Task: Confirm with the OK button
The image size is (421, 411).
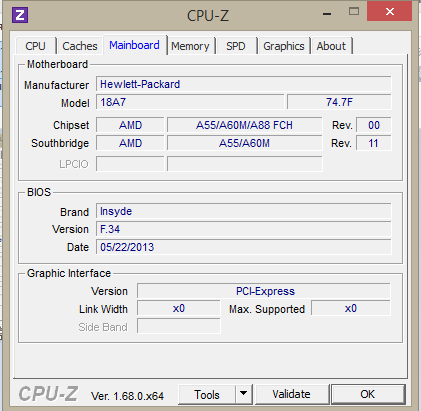Action: click(368, 394)
